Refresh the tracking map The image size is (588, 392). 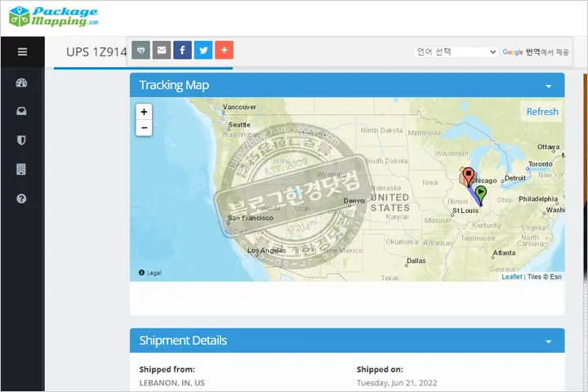[x=542, y=111]
